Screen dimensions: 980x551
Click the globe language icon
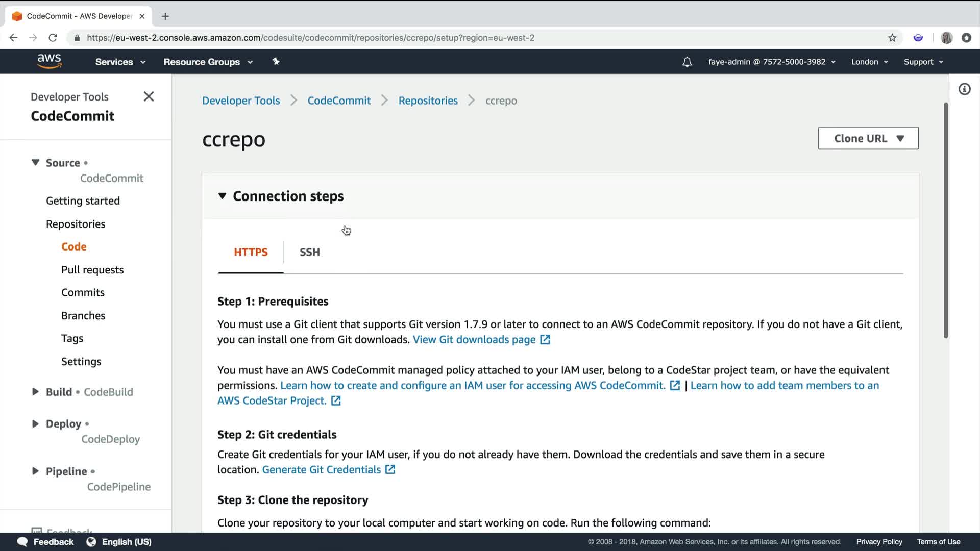tap(91, 542)
